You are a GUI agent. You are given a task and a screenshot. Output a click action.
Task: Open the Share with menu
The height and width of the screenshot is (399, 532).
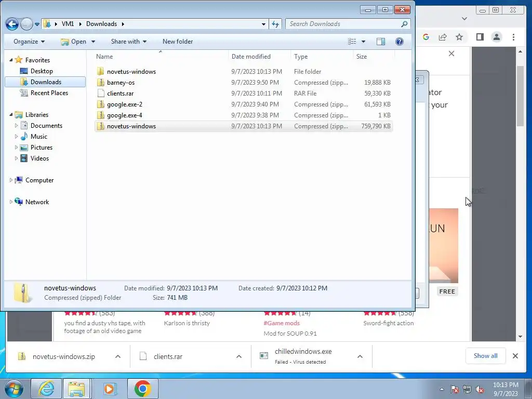(129, 42)
